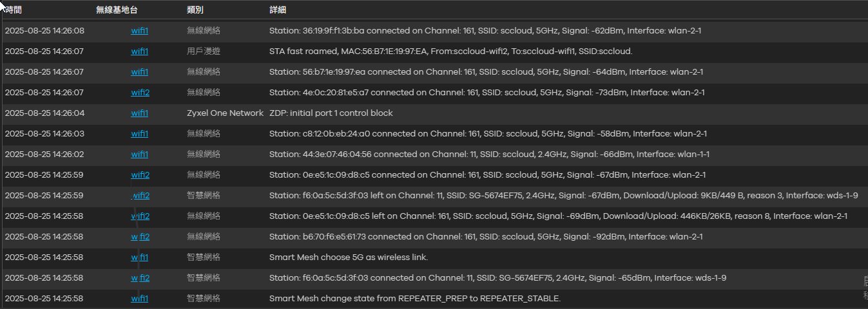Screen dimensions: 868x309
Task: Click wifi2 link for station 4e:0c:20:81:e5:a7
Action: [140, 92]
